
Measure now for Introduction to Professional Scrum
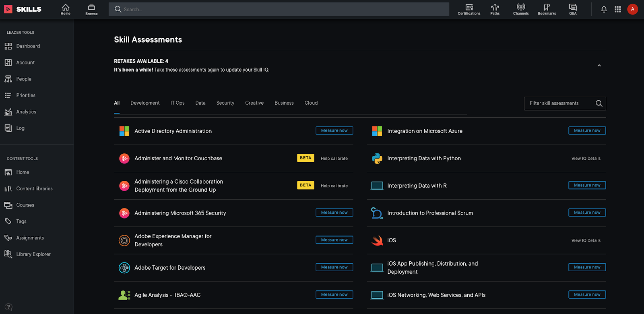click(x=587, y=213)
